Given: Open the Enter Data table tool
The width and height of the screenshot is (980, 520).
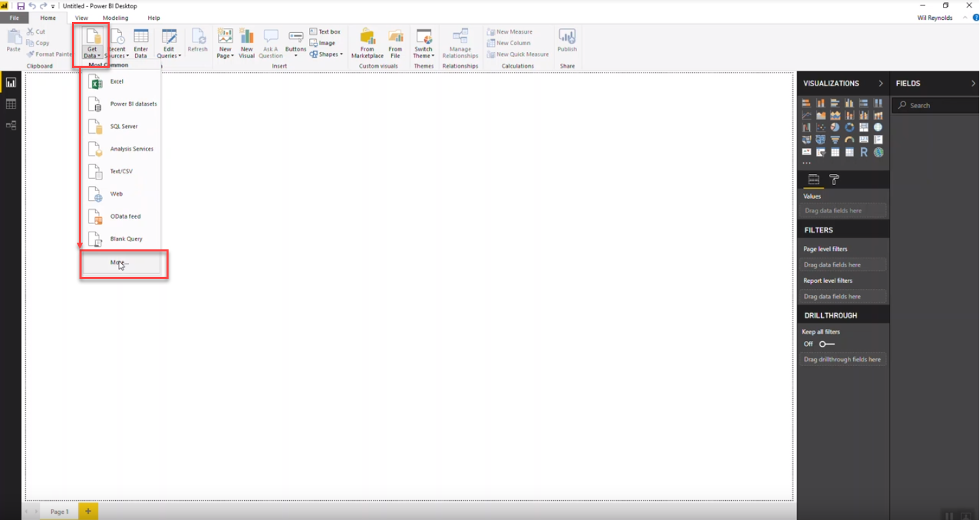Looking at the screenshot, I should (x=140, y=42).
